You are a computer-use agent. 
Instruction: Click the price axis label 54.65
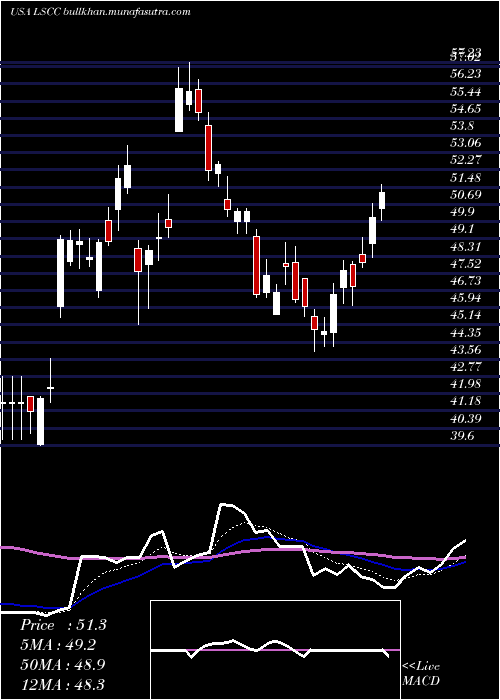coord(466,109)
